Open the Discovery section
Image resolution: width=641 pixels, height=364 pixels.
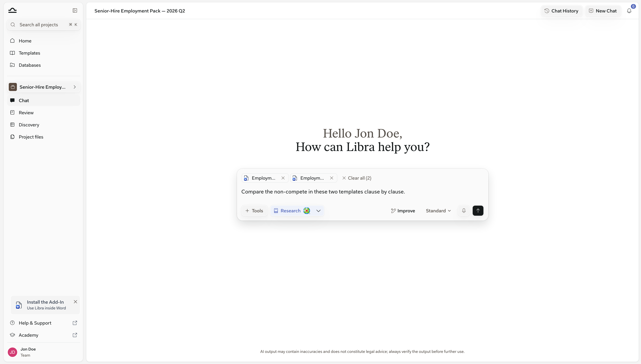44,125
